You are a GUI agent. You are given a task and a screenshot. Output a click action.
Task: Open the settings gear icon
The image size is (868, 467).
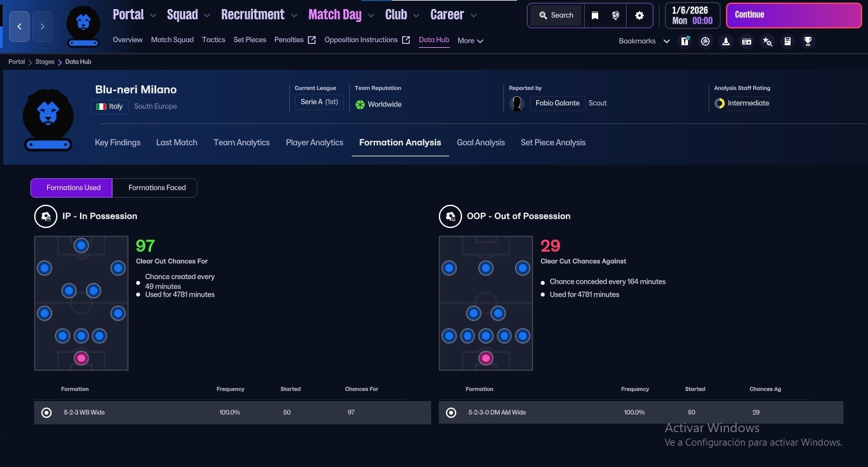(640, 16)
